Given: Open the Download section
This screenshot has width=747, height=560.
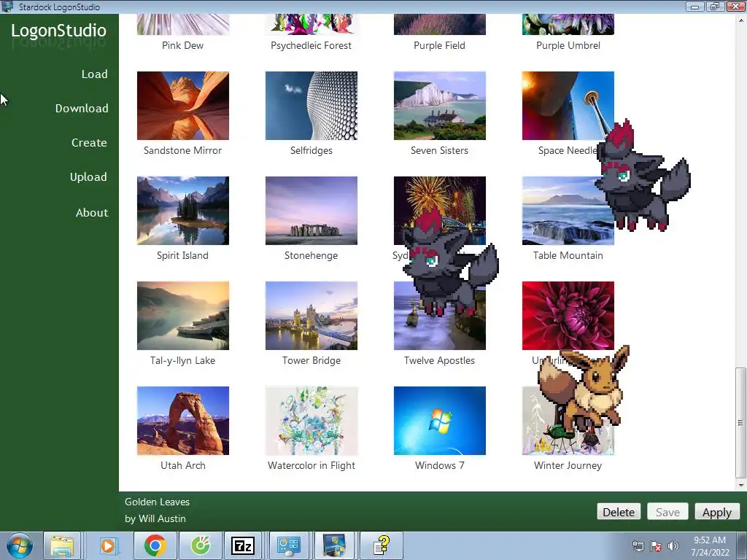Looking at the screenshot, I should tap(82, 109).
